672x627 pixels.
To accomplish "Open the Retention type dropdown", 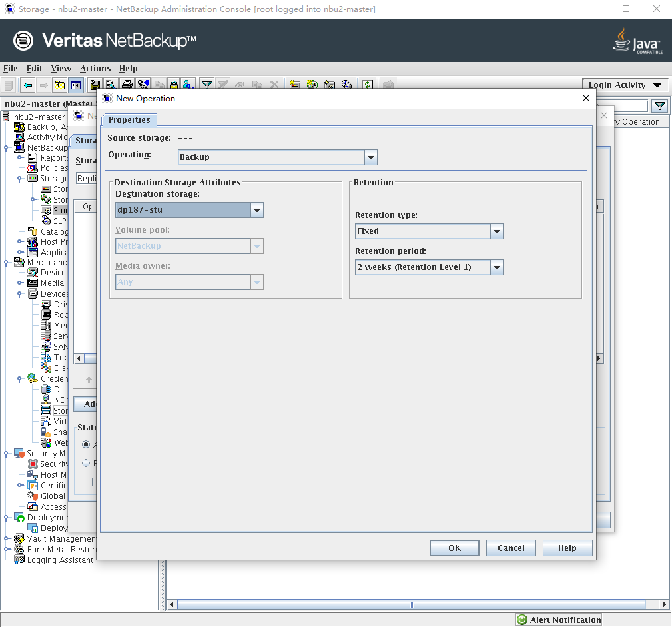I will pyautogui.click(x=496, y=231).
